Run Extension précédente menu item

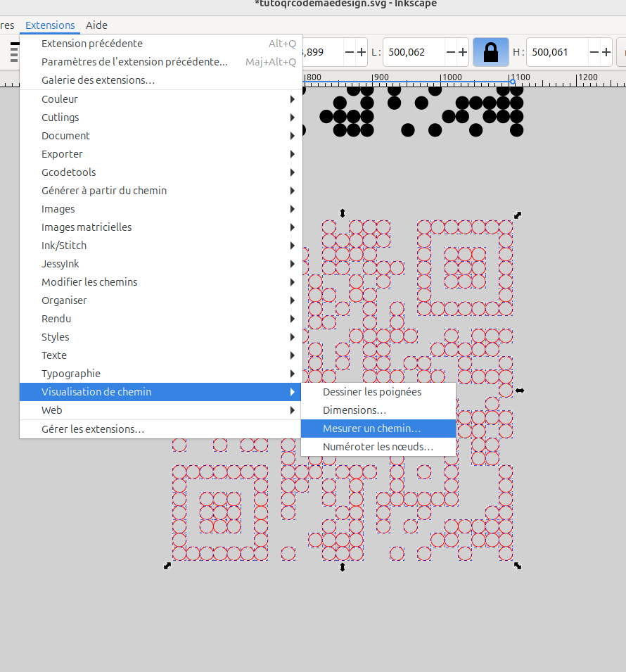pyautogui.click(x=92, y=44)
